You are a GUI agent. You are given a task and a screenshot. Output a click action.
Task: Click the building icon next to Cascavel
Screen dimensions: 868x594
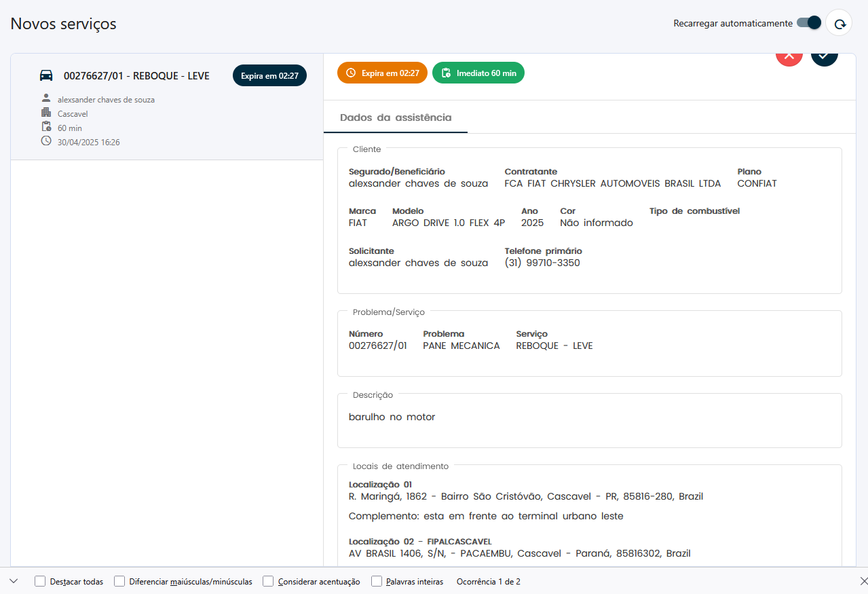click(46, 113)
